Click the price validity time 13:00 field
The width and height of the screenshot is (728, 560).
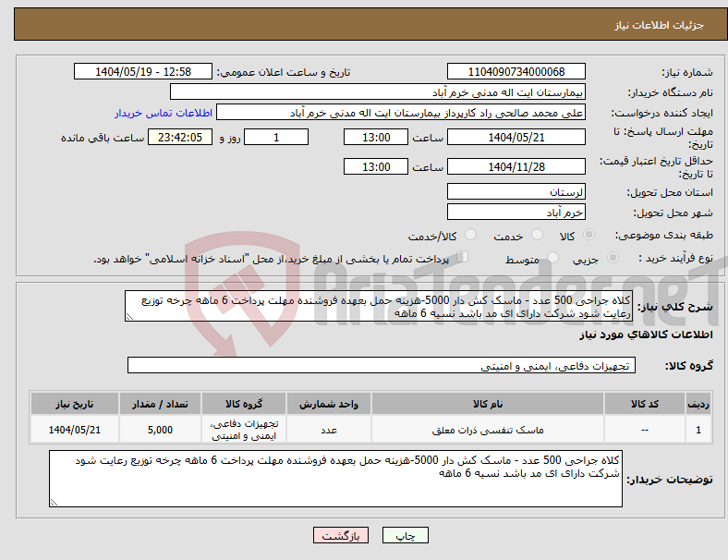(x=376, y=166)
